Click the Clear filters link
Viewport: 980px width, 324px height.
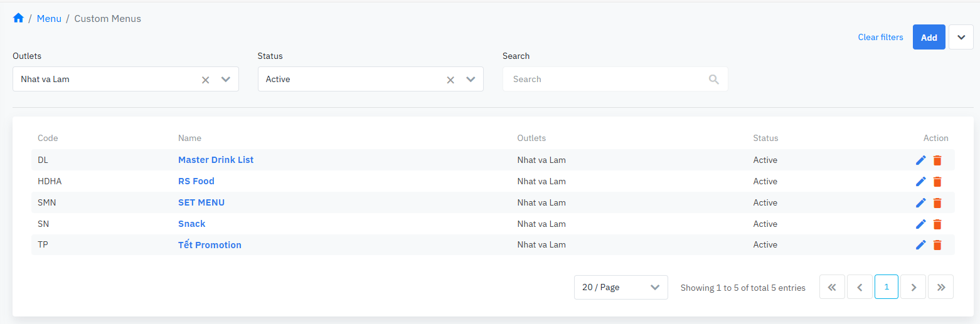pos(880,38)
